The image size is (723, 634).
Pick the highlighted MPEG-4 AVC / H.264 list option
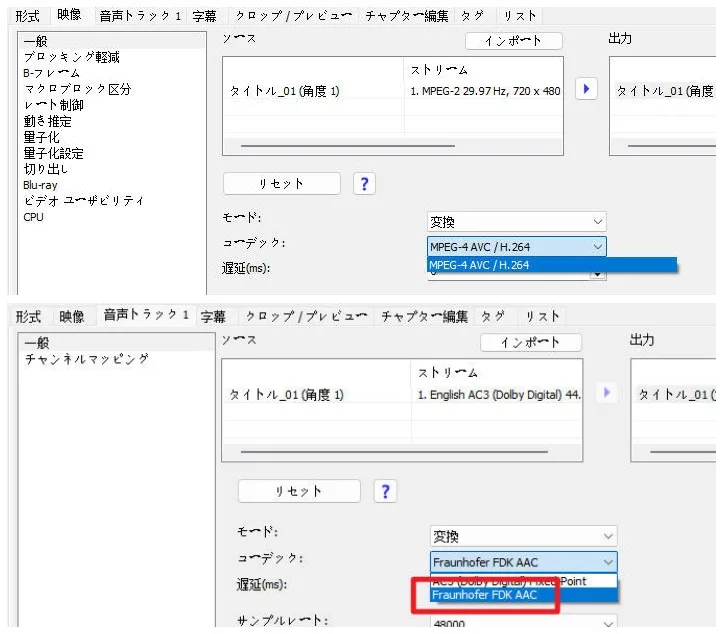click(479, 265)
